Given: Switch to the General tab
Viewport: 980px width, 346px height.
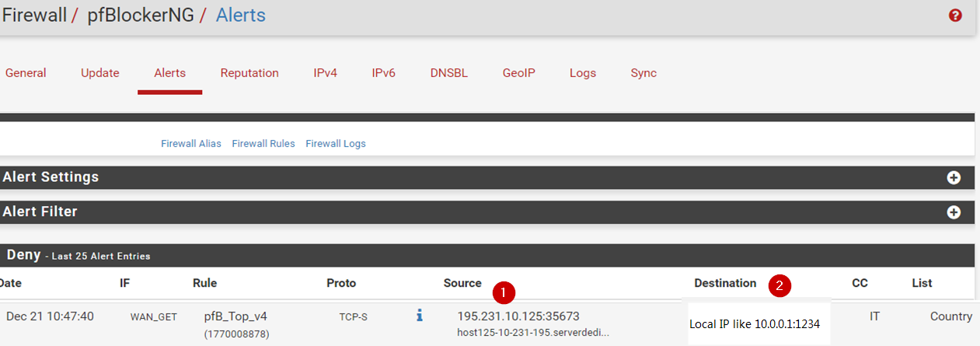Looking at the screenshot, I should tap(26, 73).
